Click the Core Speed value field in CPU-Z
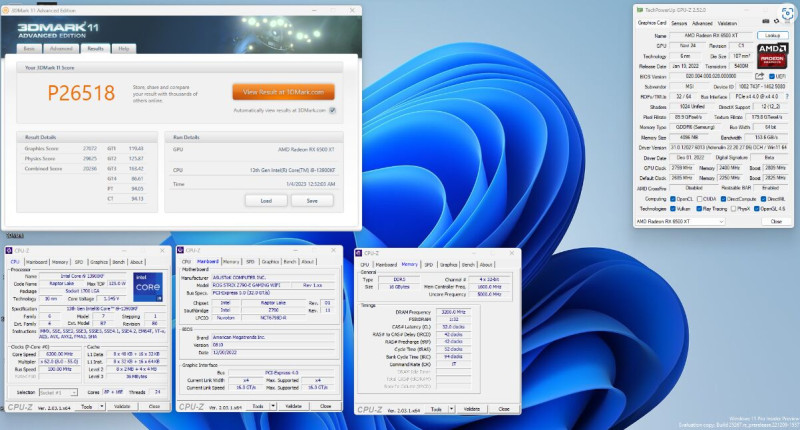Screen dimensions: 800x430 pos(59,353)
